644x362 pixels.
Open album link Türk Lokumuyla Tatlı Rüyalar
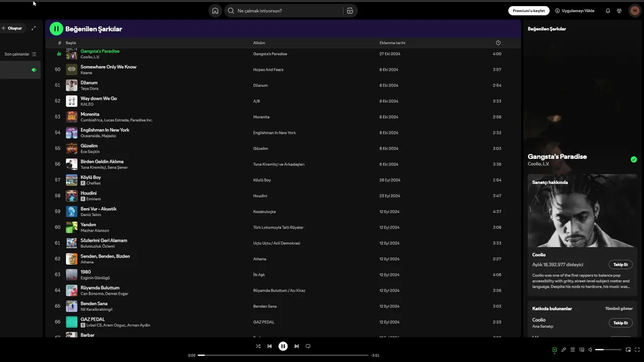coord(278,227)
